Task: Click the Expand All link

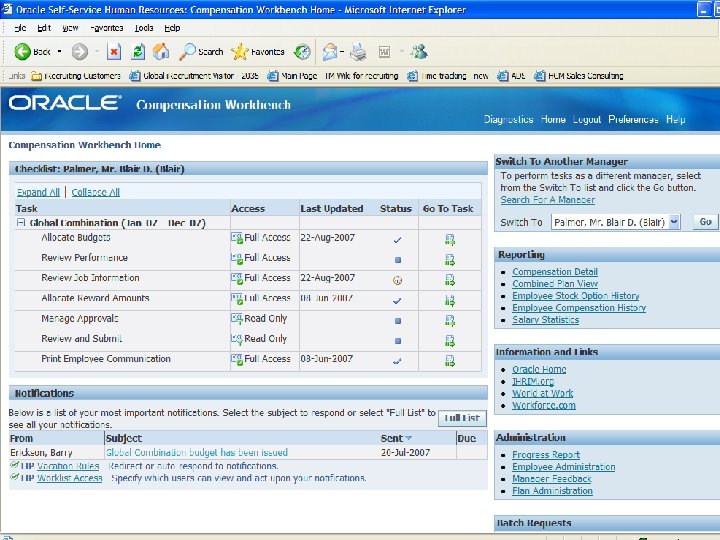Action: click(x=38, y=192)
